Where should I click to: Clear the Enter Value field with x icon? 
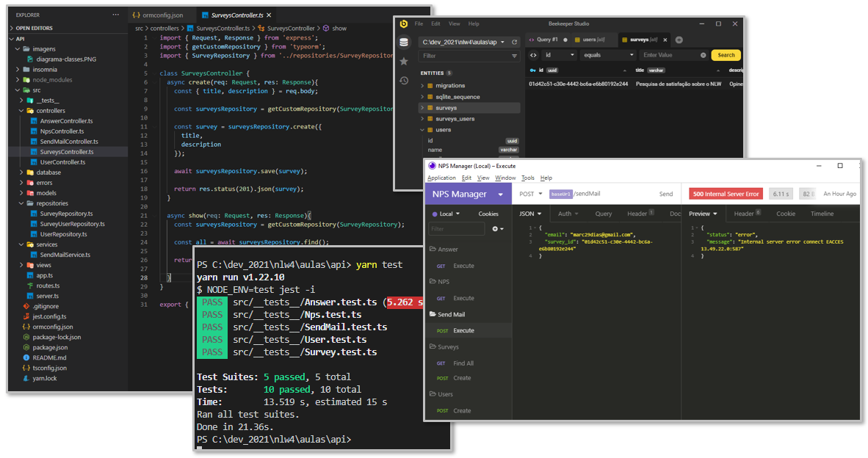pyautogui.click(x=703, y=55)
